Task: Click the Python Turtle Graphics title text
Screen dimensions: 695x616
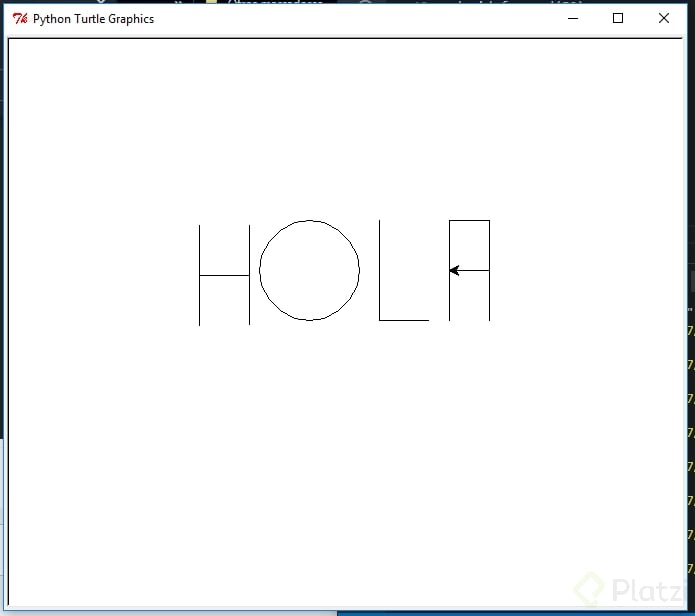Action: [x=94, y=19]
